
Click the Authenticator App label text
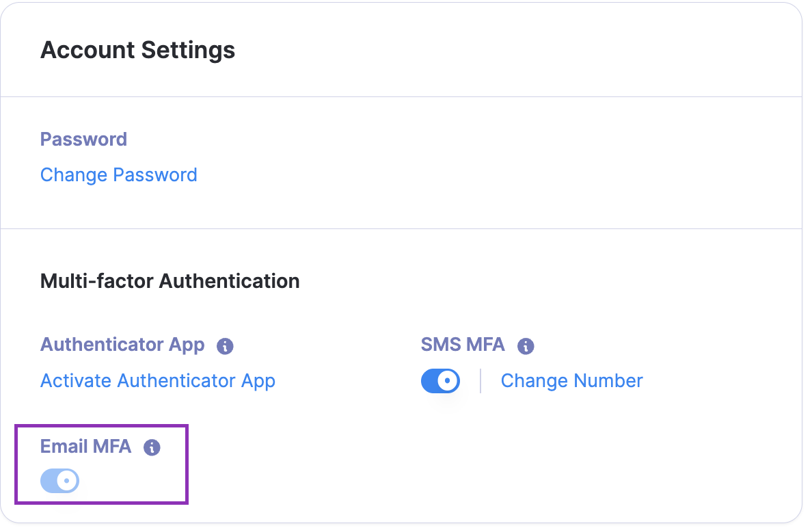click(x=122, y=345)
